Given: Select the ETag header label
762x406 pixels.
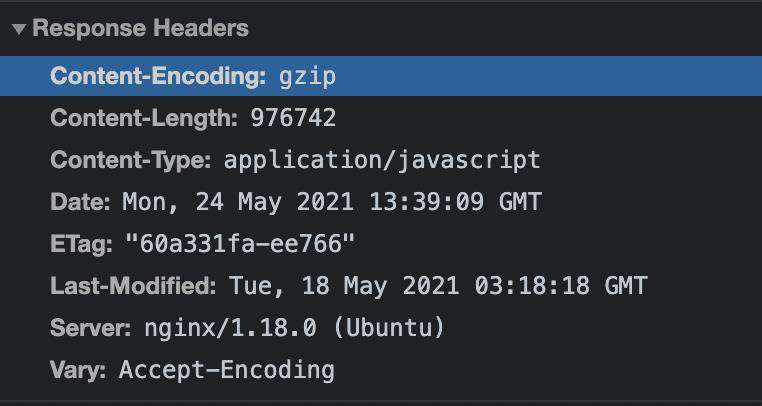Looking at the screenshot, I should (x=81, y=244).
